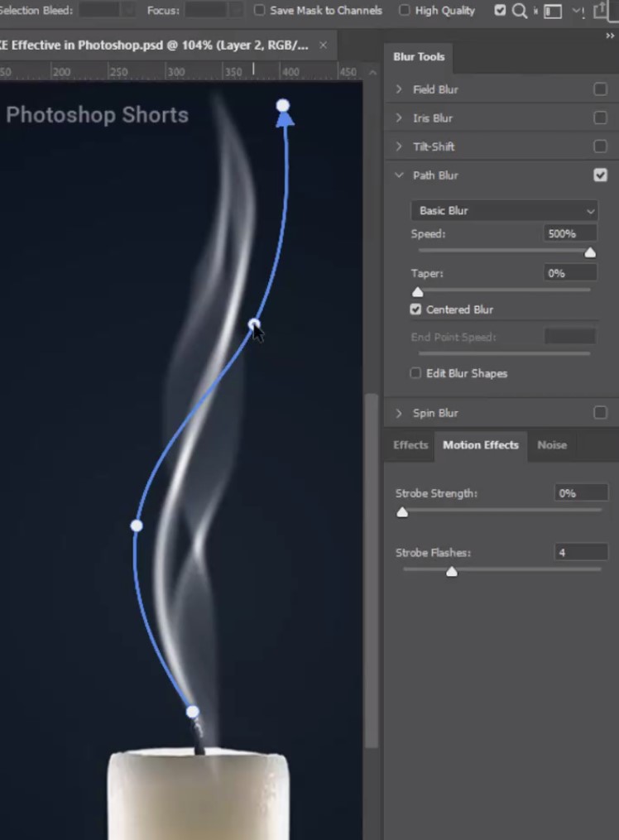Expand the Tilt-Shift section
This screenshot has width=619, height=840.
coord(399,146)
